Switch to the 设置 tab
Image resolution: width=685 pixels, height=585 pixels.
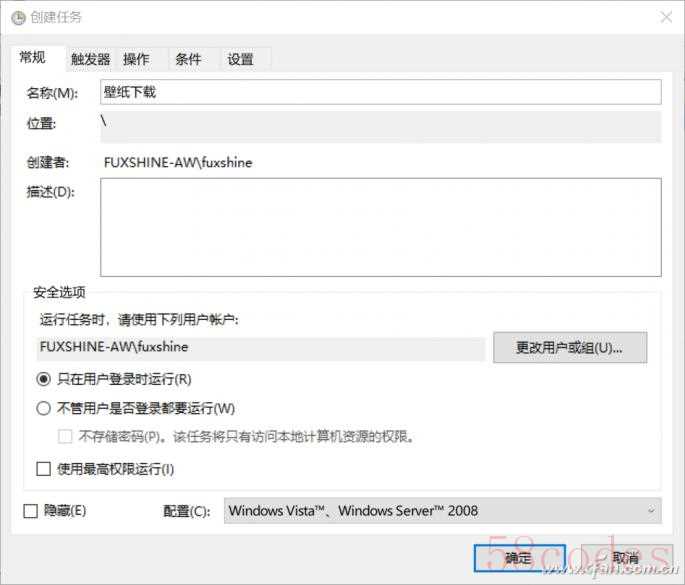click(240, 59)
